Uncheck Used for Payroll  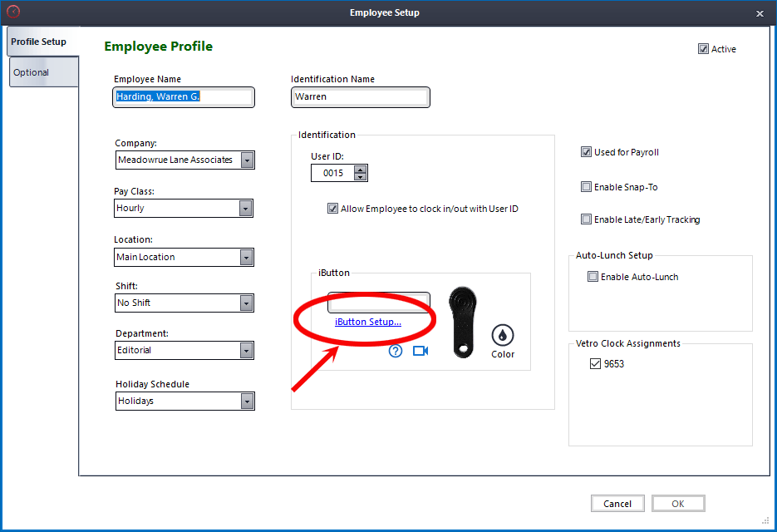[586, 152]
